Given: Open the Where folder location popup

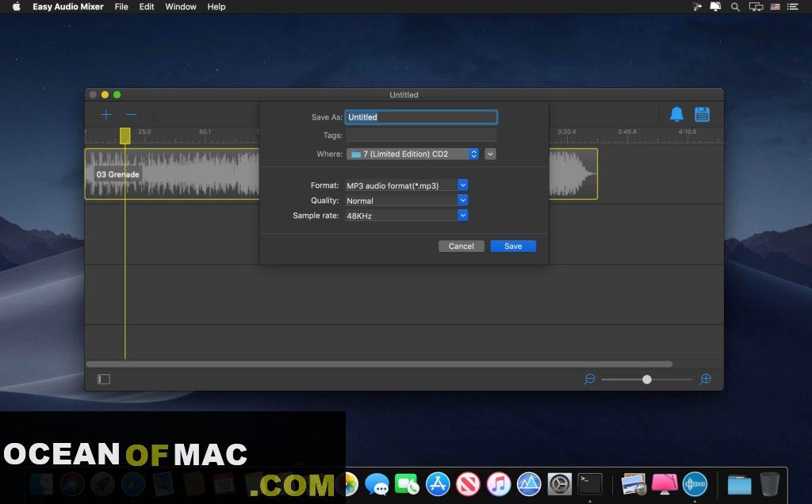Looking at the screenshot, I should pyautogui.click(x=412, y=154).
